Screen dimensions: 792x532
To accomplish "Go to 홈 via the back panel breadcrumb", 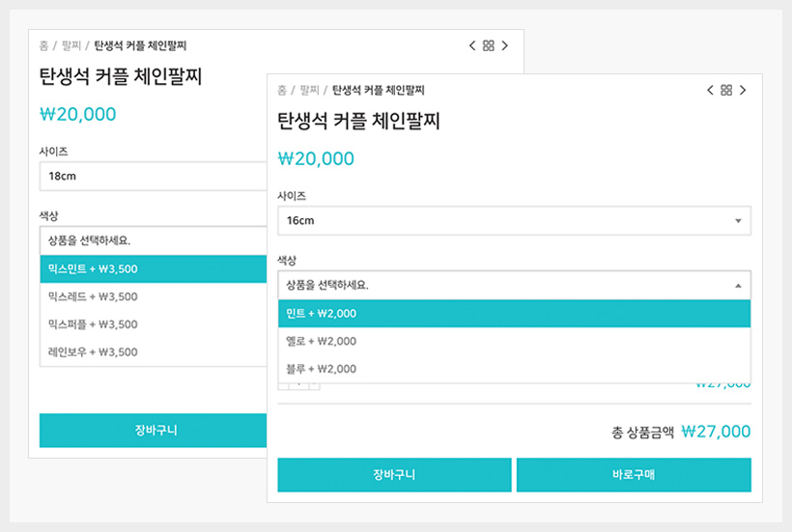I will click(44, 45).
